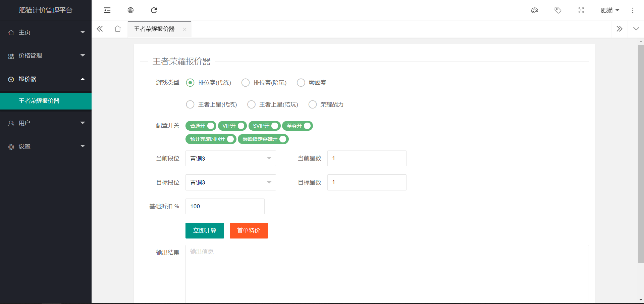
Task: Click the 首单特价 special offer button
Action: point(249,230)
